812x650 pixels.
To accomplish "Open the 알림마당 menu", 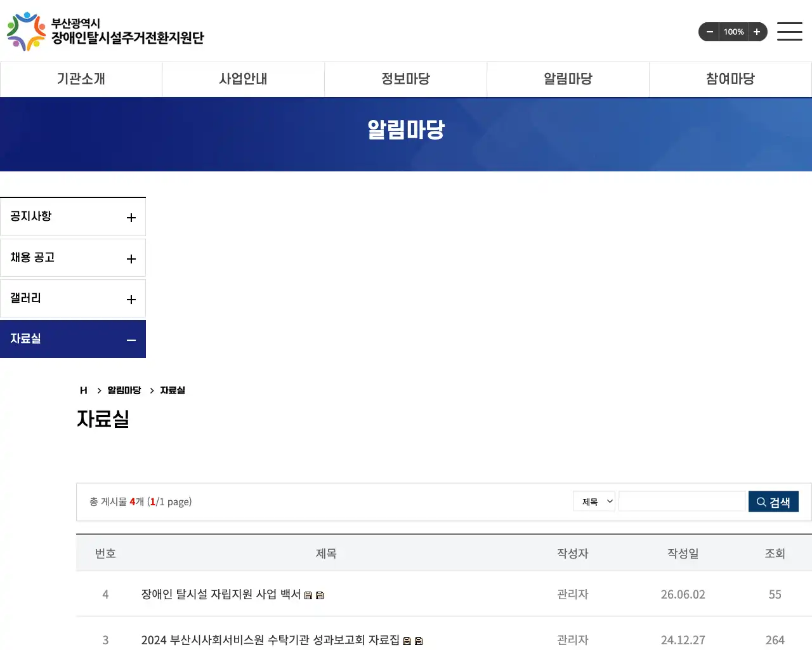I will point(568,79).
